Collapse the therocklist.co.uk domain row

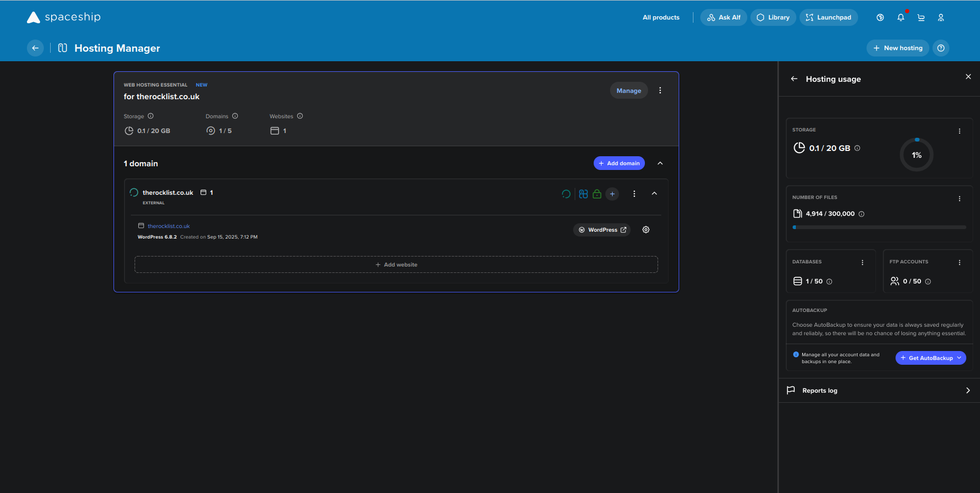click(654, 194)
